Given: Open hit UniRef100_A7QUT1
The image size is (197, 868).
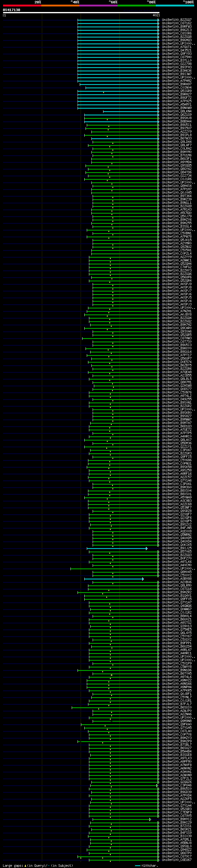Looking at the screenshot, I should [177, 47].
